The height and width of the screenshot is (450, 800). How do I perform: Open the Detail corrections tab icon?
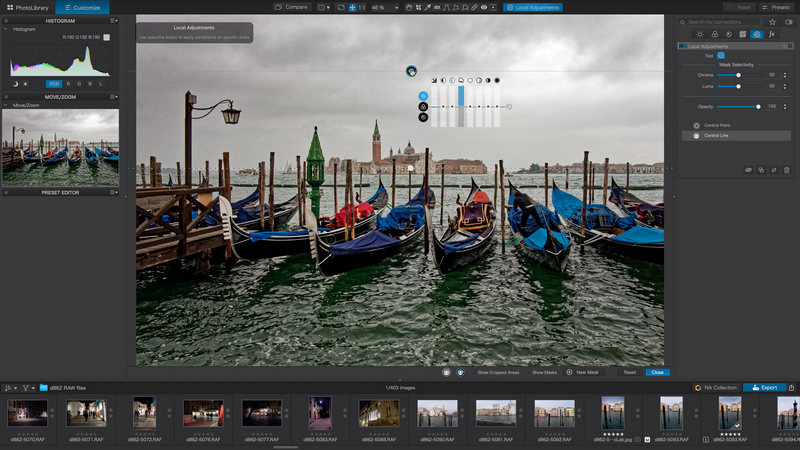pyautogui.click(x=729, y=34)
